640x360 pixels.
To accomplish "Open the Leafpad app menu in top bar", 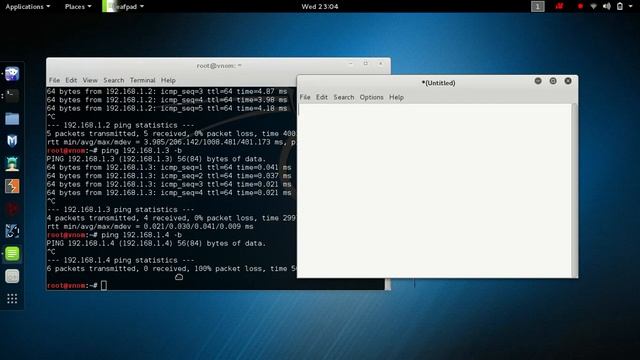I will pos(123,7).
